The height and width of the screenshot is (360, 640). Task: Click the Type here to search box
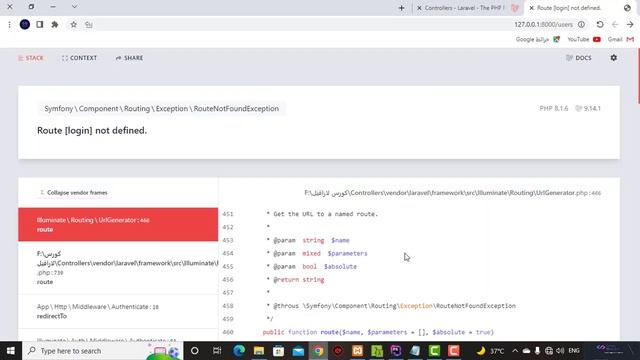pyautogui.click(x=103, y=351)
